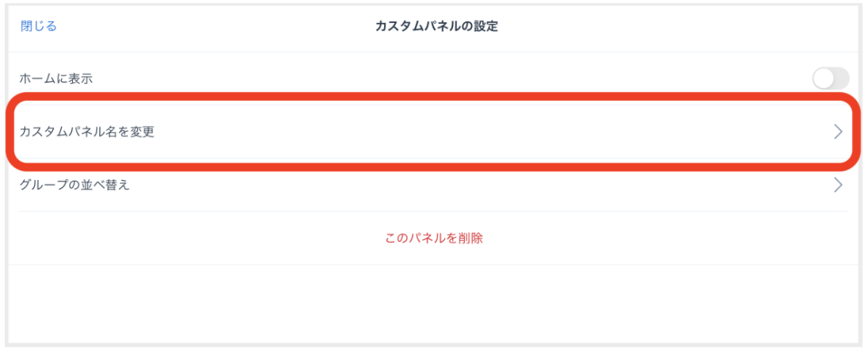Click the カスタムパネルの設定 title
The width and height of the screenshot is (868, 352).
[x=436, y=26]
